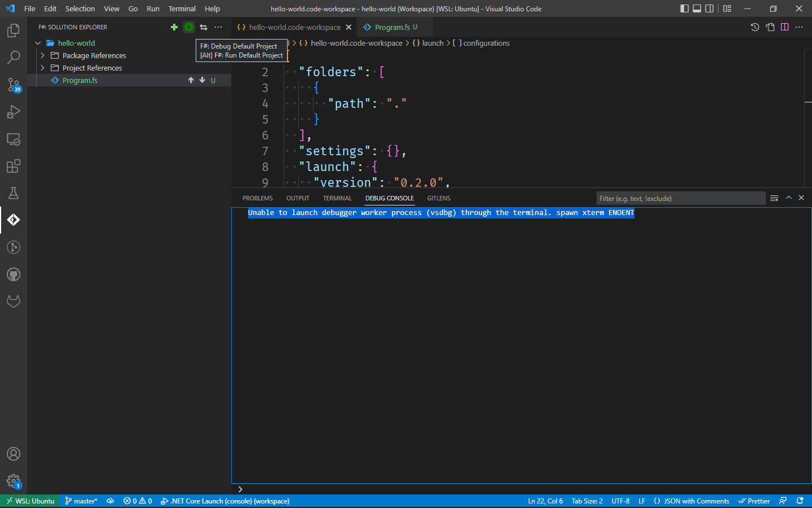The image size is (812, 508).
Task: Open Source Control with 39 changes
Action: 14,85
